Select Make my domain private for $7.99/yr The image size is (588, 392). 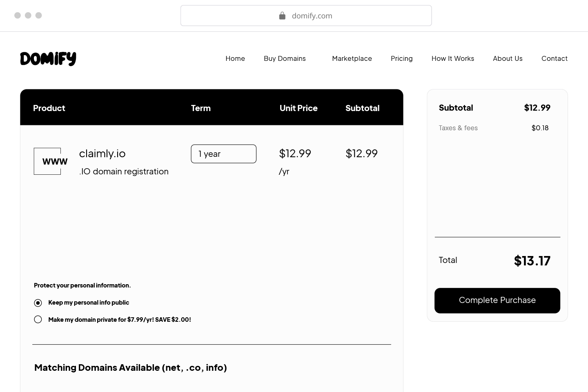[38, 319]
